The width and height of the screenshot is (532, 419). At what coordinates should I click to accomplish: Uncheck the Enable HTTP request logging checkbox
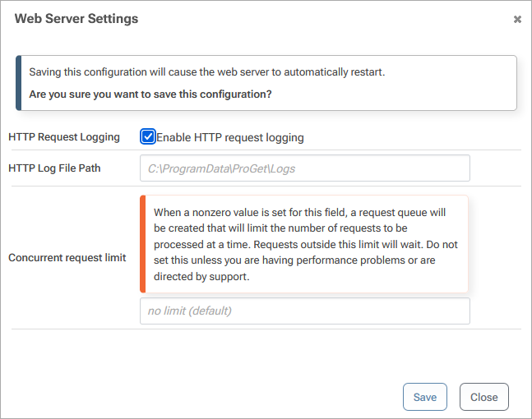(x=148, y=137)
